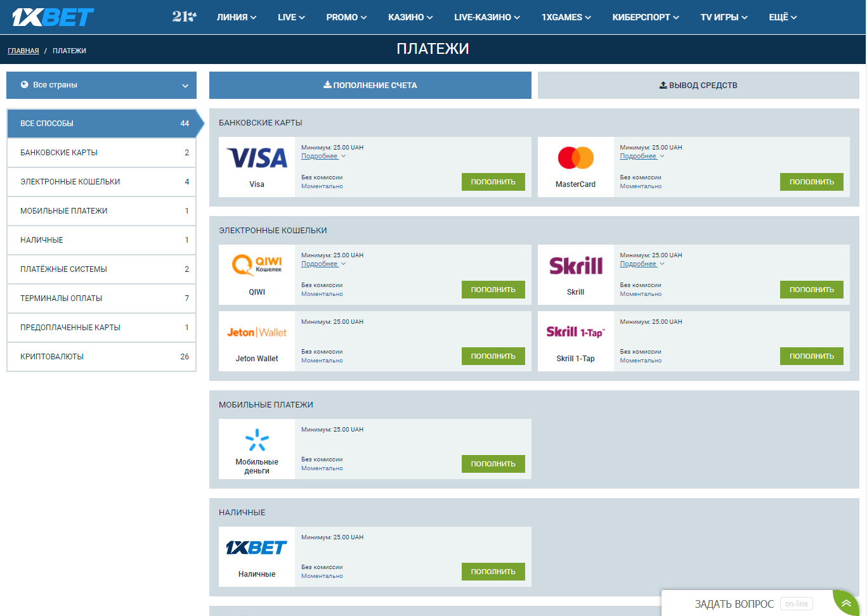
Task: Open the TV ИГРЫ menu dropdown
Action: tap(724, 17)
